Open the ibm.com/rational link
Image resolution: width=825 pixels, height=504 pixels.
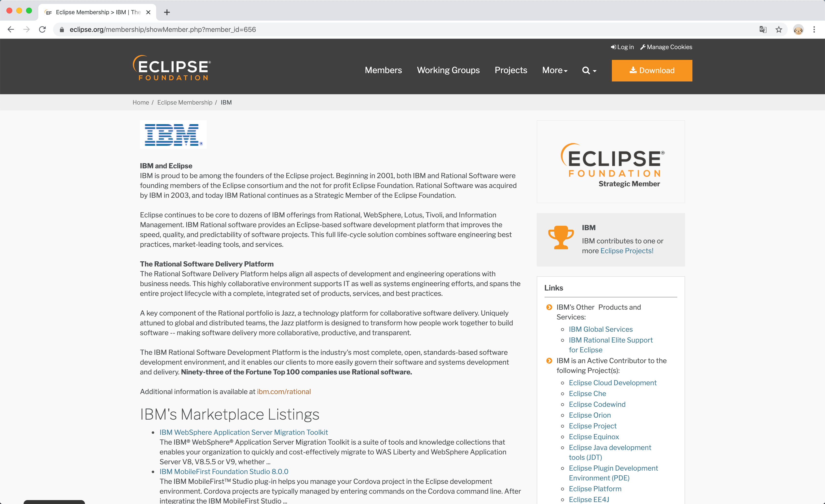click(284, 392)
